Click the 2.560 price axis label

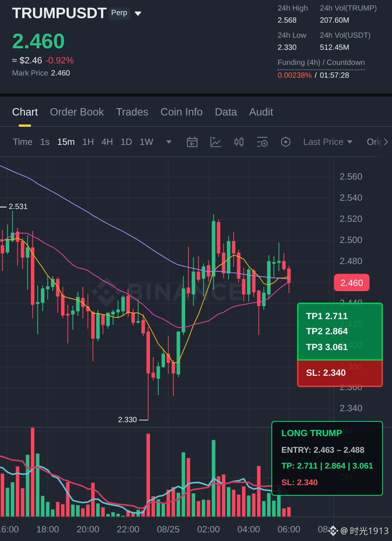351,177
